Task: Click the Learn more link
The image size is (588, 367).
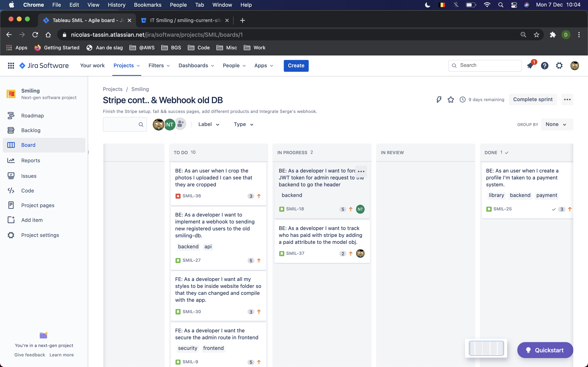Action: 61,355
